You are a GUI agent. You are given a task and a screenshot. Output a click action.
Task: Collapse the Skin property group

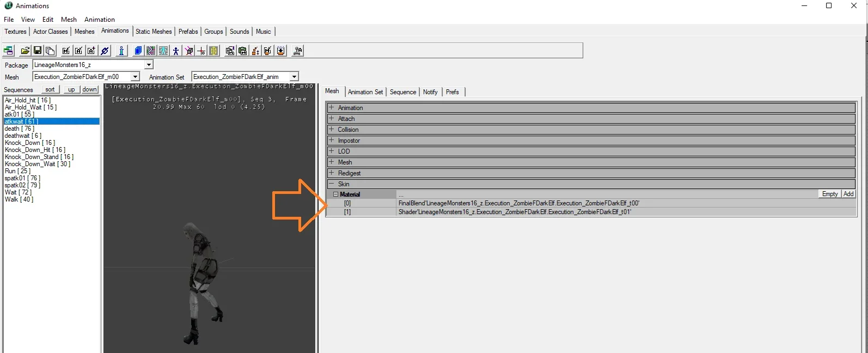click(331, 184)
